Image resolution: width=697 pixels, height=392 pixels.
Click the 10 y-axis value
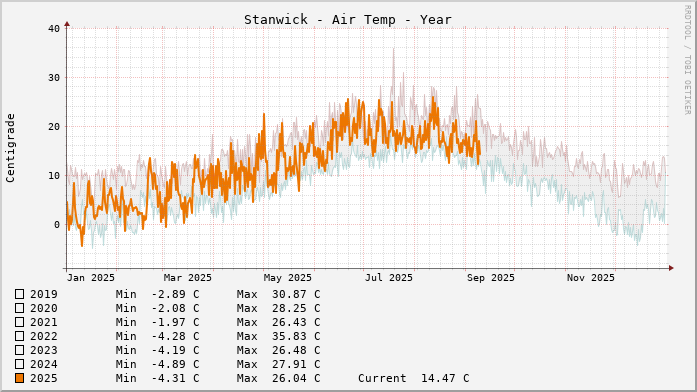coord(54,176)
